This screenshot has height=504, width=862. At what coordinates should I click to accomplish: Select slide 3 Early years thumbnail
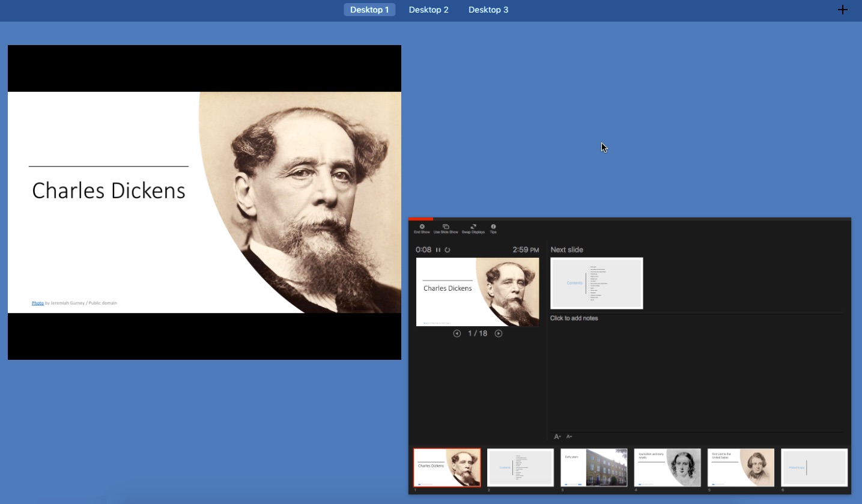tap(594, 467)
